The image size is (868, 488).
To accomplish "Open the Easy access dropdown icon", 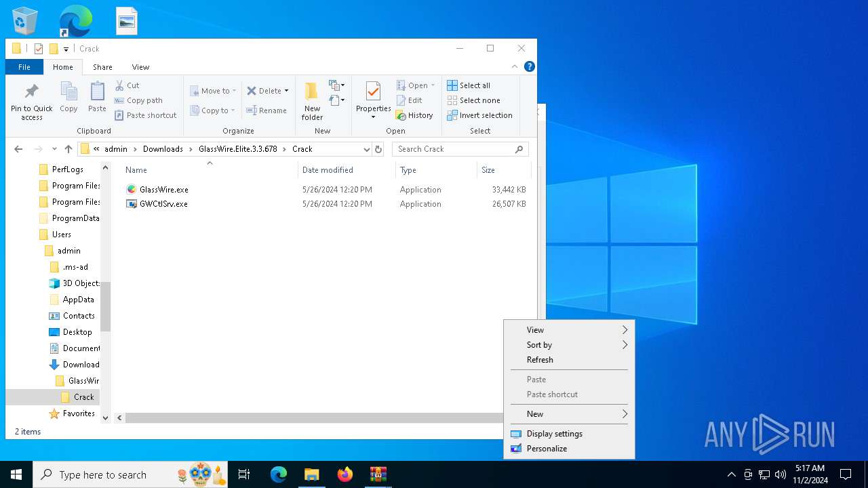I will click(337, 100).
